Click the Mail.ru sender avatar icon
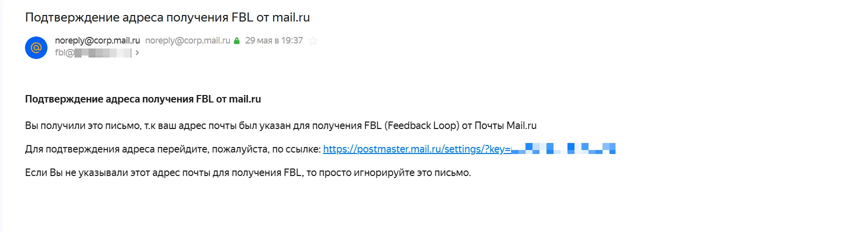The image size is (868, 232). [x=36, y=47]
